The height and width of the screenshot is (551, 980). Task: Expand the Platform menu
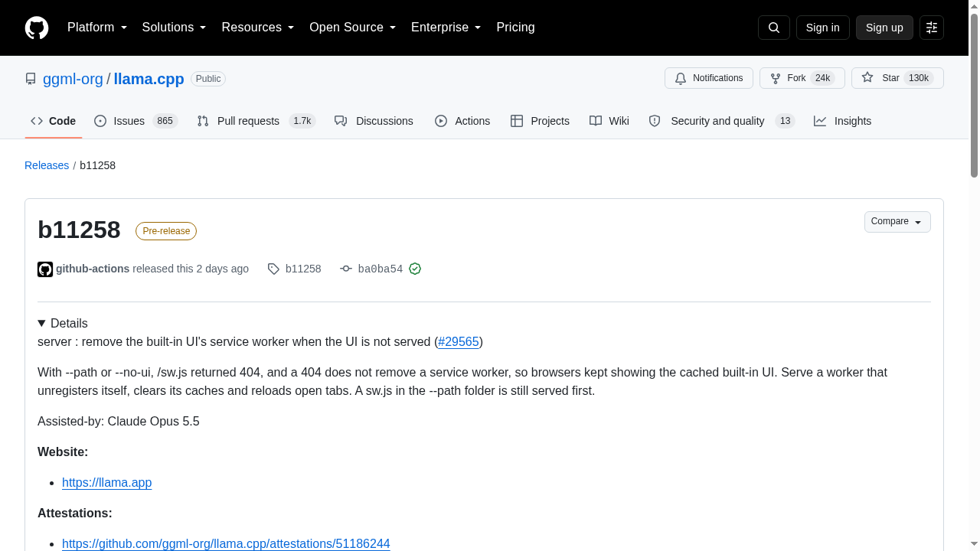click(97, 28)
